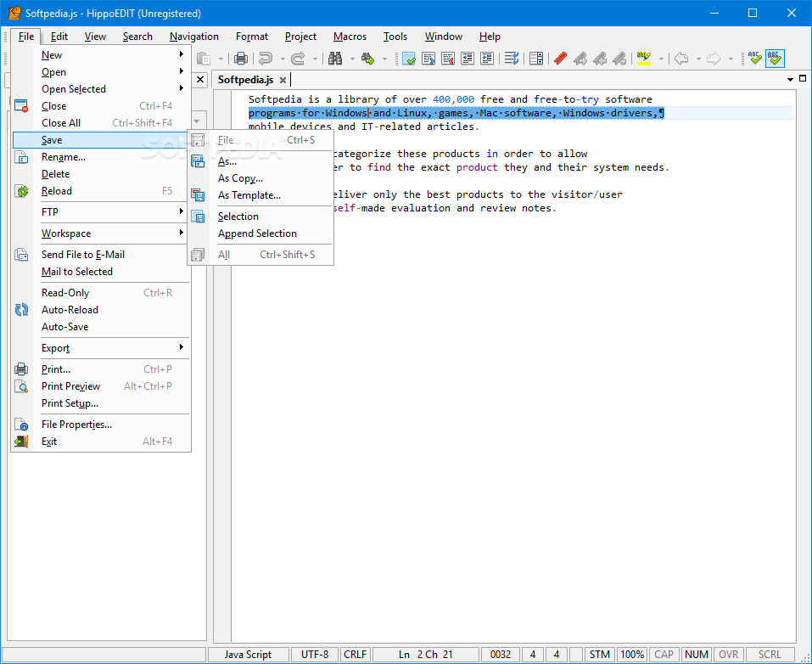Choose 'As Copy...' in Save submenu
Image resolution: width=812 pixels, height=664 pixels.
tap(260, 178)
